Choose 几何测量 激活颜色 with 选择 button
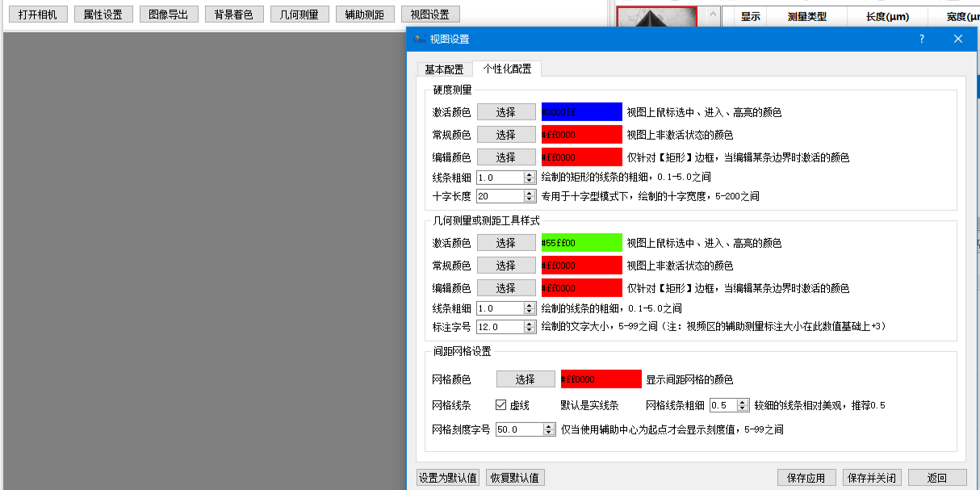Screen dimensions: 980x490 [x=506, y=243]
